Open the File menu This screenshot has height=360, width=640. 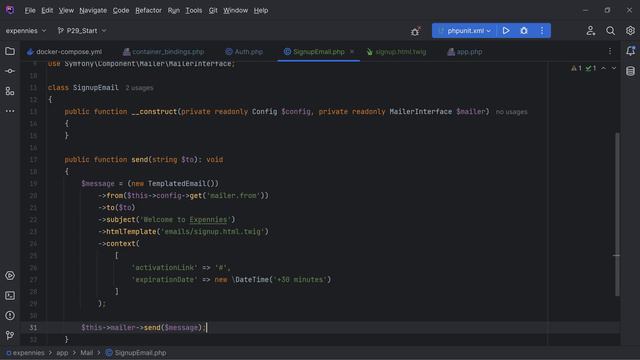[30, 10]
